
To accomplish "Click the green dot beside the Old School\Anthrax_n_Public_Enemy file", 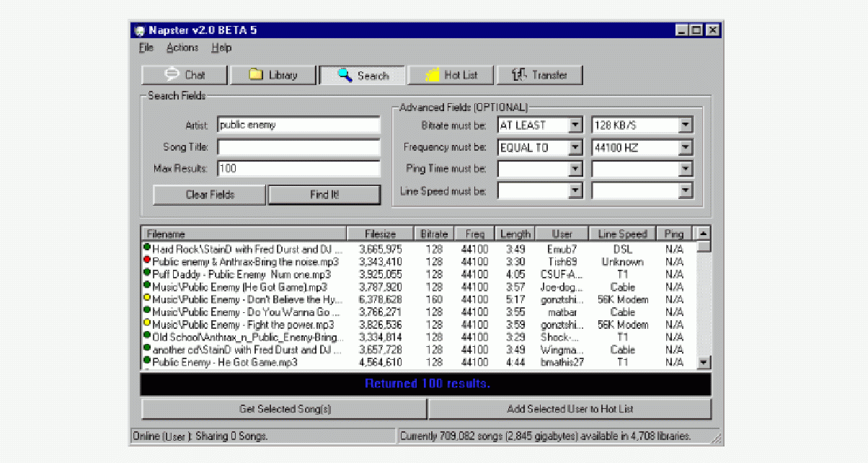I will 147,335.
